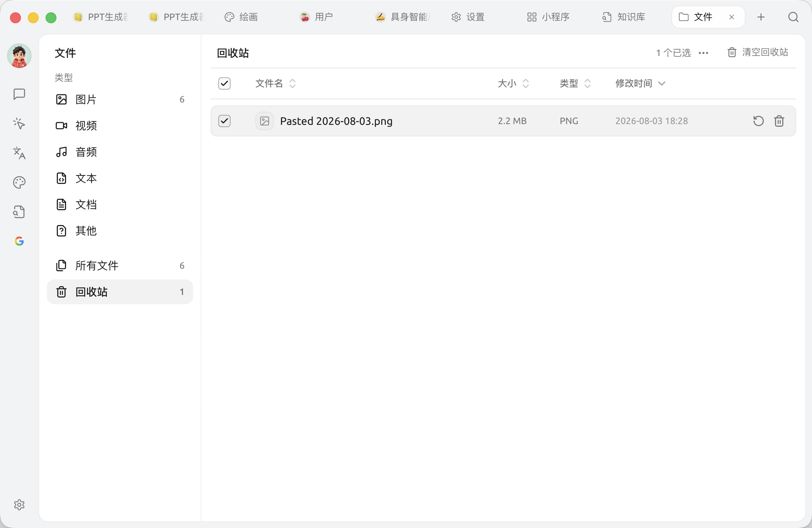This screenshot has height=528, width=812.
Task: Select 文档 file type
Action: [120, 204]
